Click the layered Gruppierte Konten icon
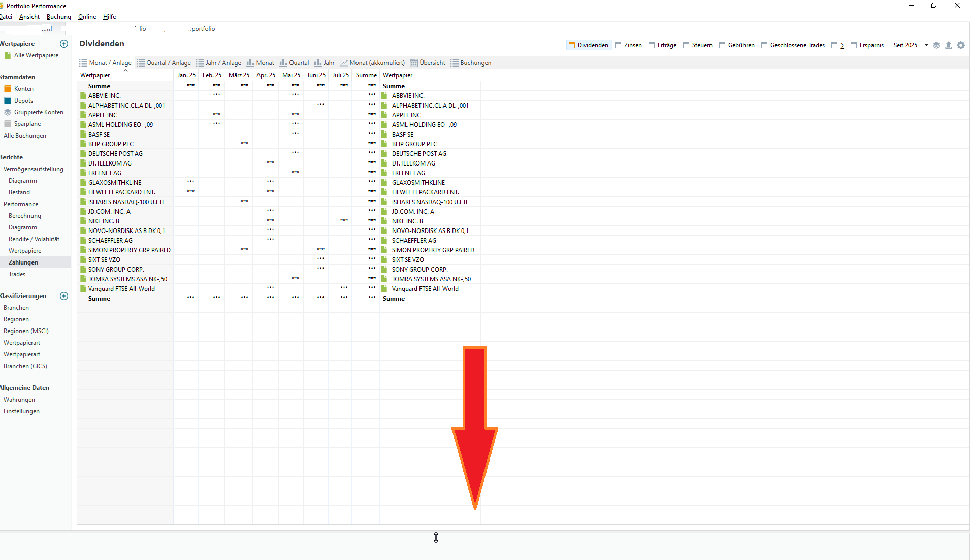The height and width of the screenshot is (560, 970). tap(8, 112)
